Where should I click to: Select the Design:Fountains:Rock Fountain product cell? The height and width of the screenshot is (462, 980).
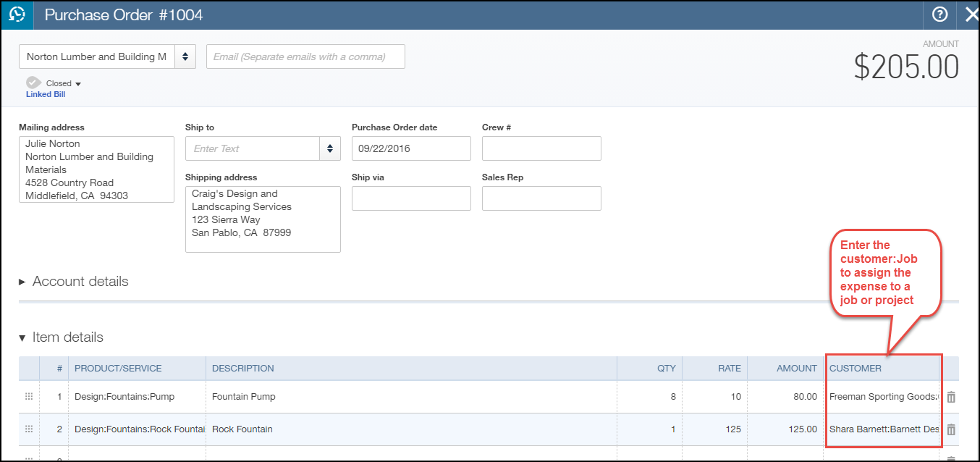[137, 429]
